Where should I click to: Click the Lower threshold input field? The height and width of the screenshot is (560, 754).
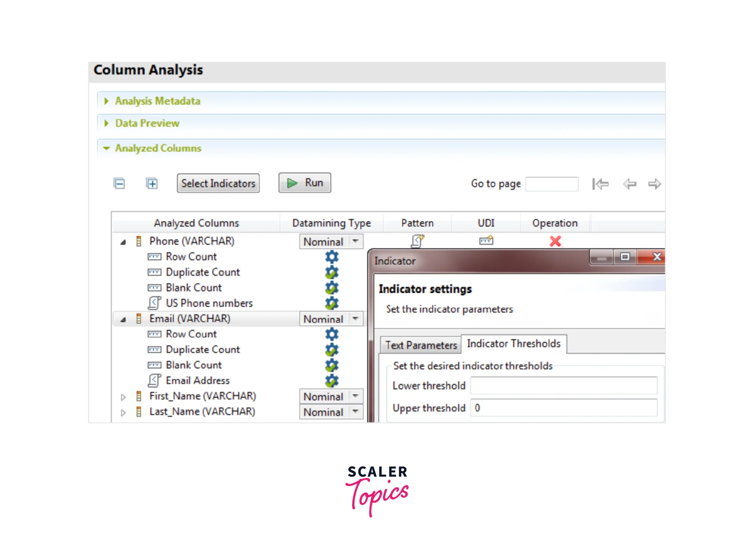coord(564,386)
